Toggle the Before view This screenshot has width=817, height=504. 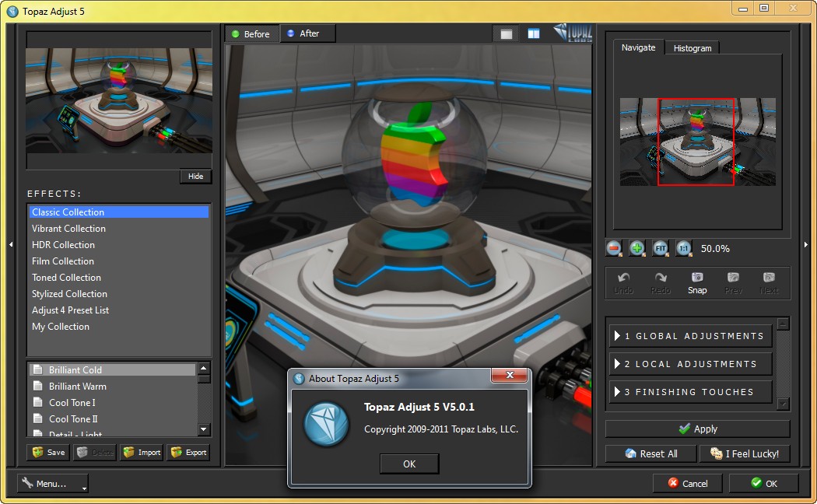click(251, 34)
